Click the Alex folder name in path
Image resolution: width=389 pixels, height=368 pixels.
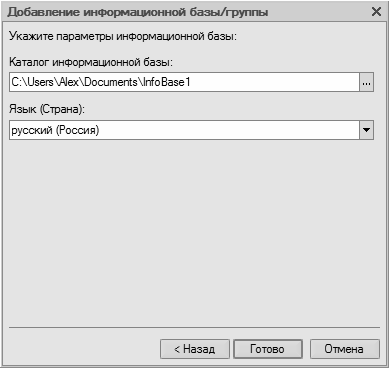coord(68,82)
